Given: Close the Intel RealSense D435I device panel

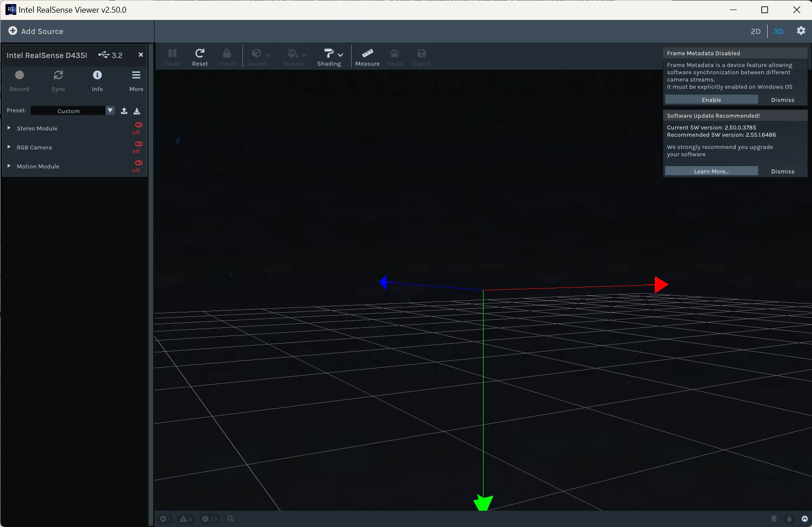Looking at the screenshot, I should pos(141,55).
